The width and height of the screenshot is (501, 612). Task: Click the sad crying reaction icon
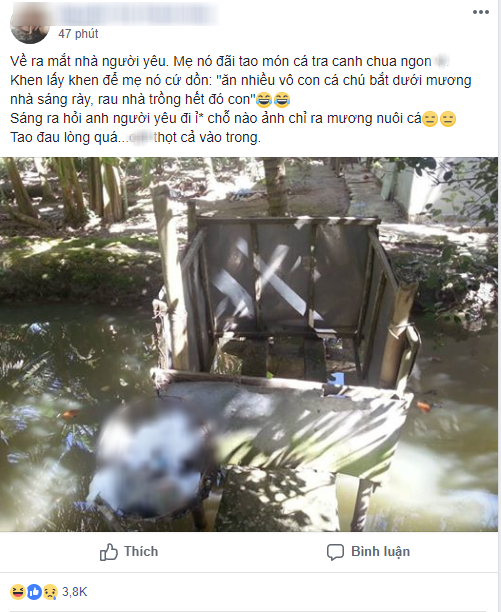pos(50,592)
